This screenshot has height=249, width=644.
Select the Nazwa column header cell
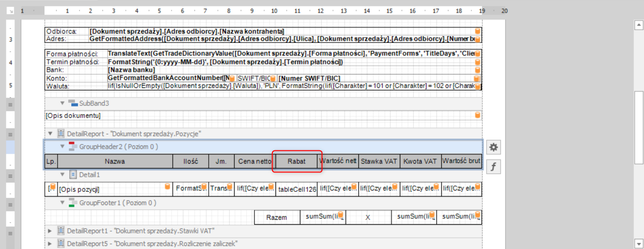click(x=115, y=162)
